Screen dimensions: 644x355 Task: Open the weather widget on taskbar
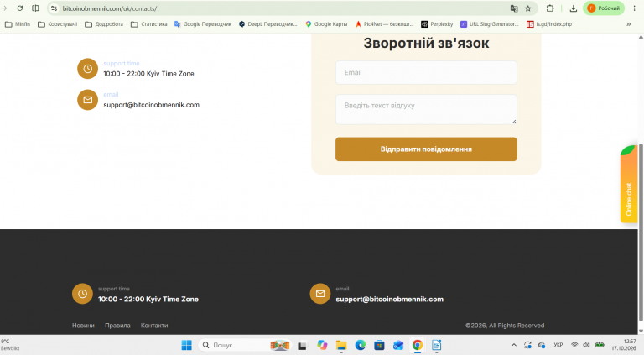point(10,345)
